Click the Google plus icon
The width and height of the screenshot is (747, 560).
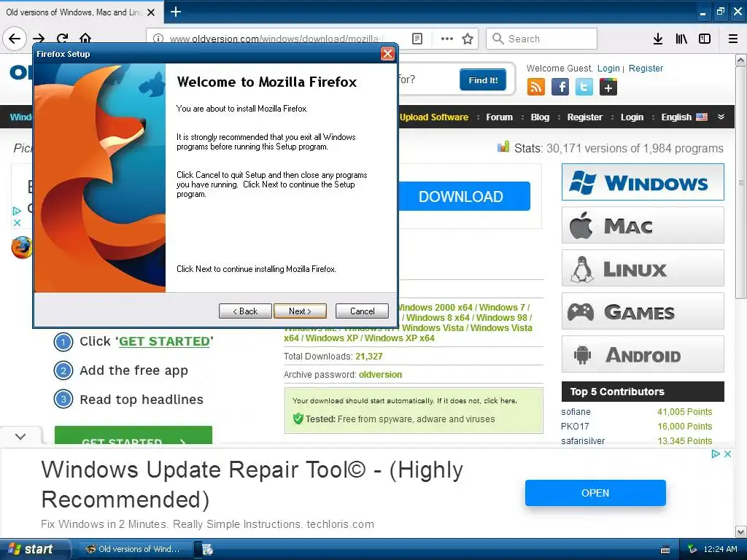pyautogui.click(x=608, y=87)
